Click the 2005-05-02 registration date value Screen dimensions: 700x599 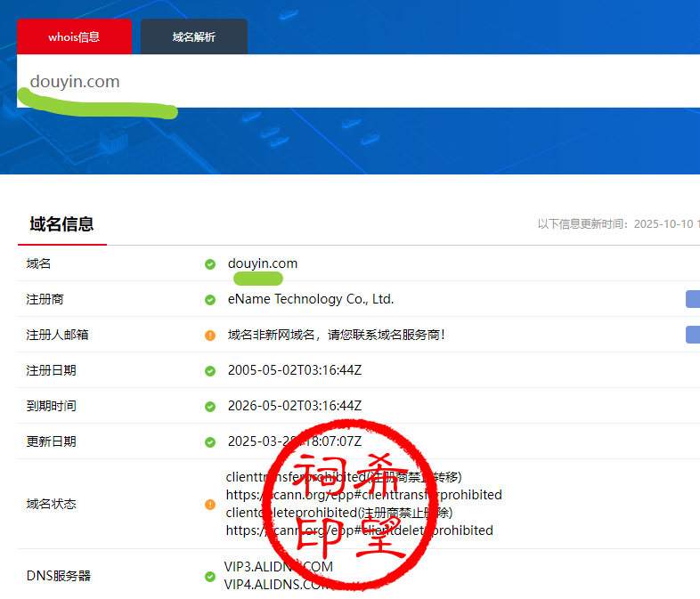[294, 370]
